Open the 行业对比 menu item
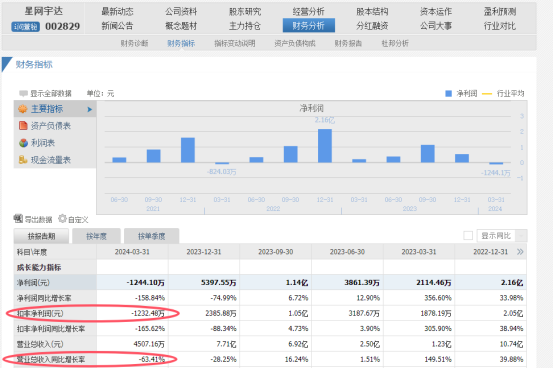The image size is (554, 369). [500, 26]
